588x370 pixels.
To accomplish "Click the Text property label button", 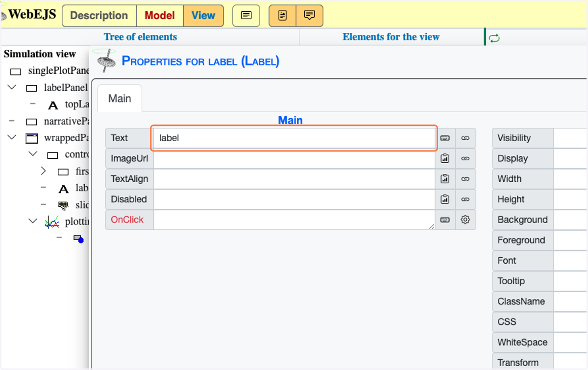I will [x=129, y=138].
